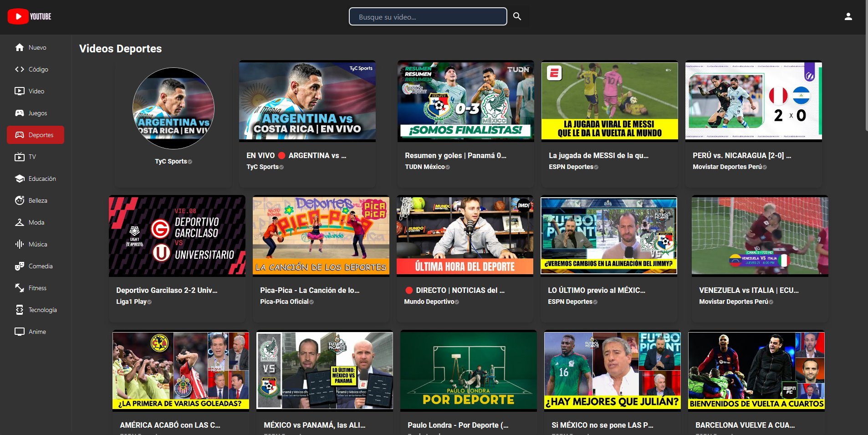This screenshot has height=435, width=868.
Task: Open the TUDN México channel name
Action: (x=425, y=167)
